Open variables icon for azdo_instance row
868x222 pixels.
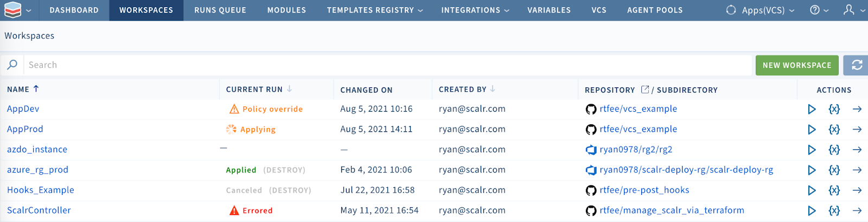point(834,150)
